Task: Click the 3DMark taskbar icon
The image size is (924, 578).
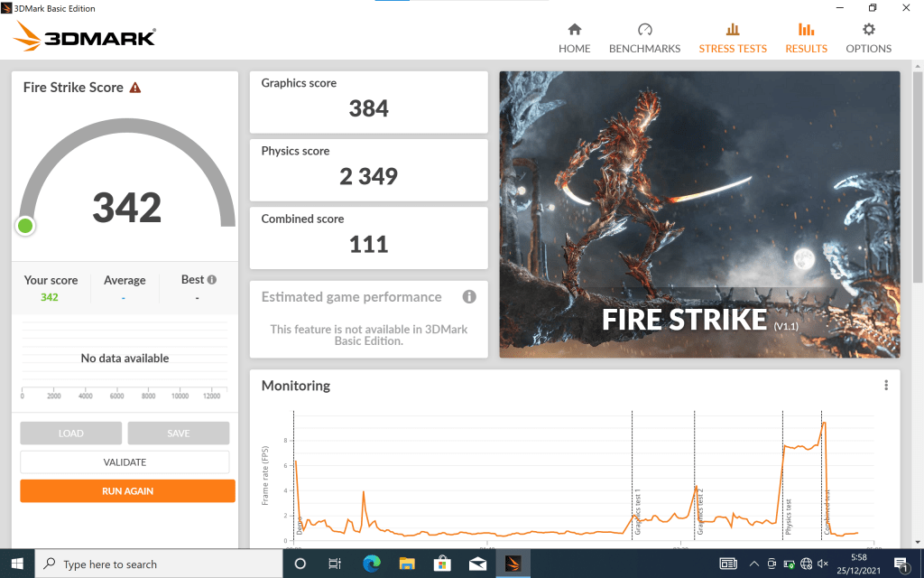Action: click(x=513, y=564)
